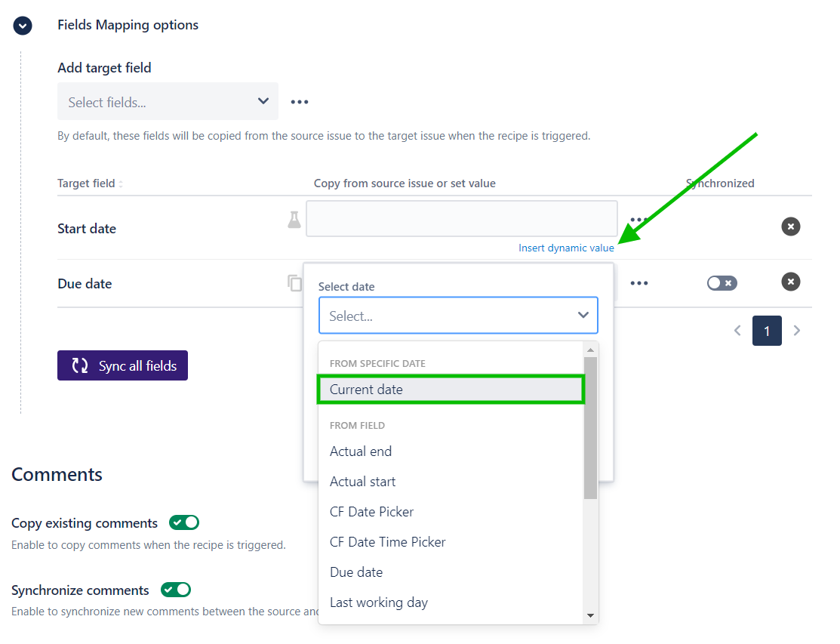
Task: Choose Current date from the list
Action: coord(451,390)
